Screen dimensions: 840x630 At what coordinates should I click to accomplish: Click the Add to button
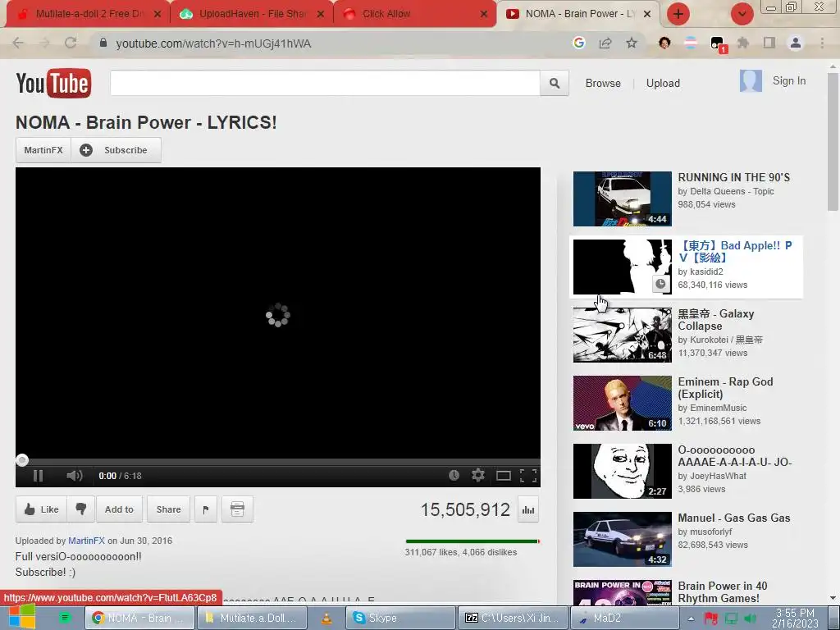(119, 509)
